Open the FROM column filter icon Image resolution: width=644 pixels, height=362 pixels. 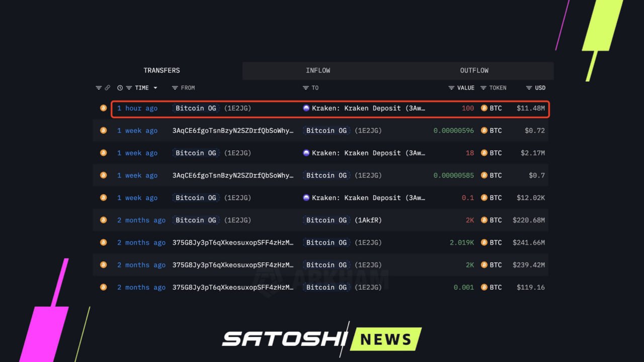pyautogui.click(x=175, y=88)
